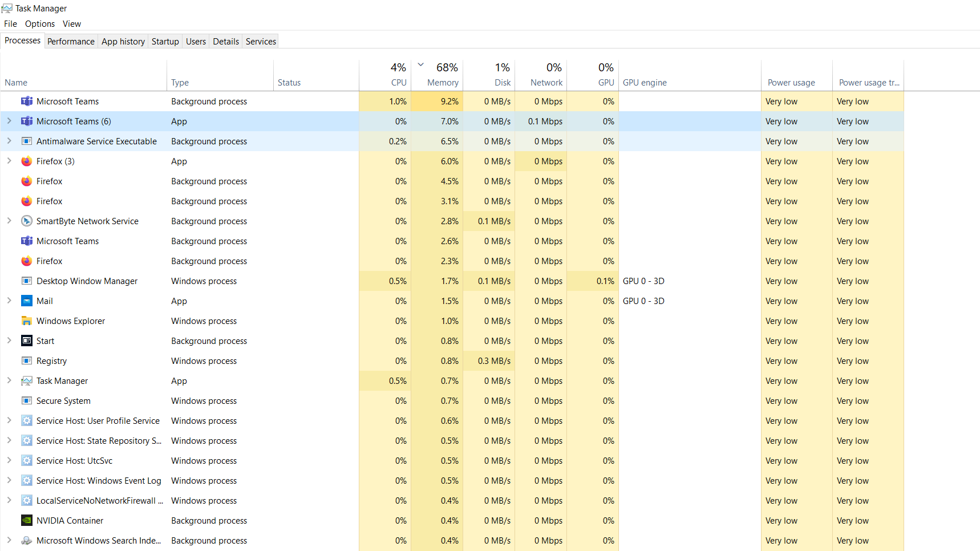Click the Firefox icon on the 3.1% memory row

[27, 201]
